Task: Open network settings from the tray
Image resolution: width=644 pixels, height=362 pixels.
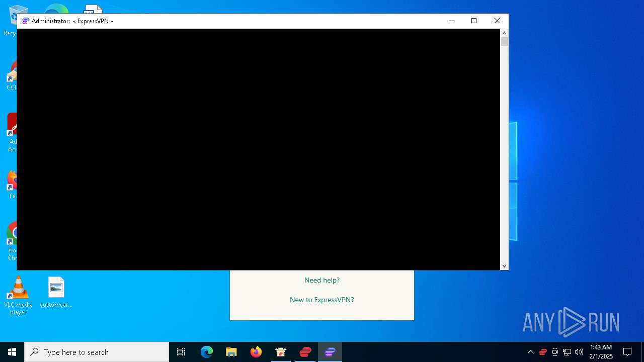Action: pyautogui.click(x=567, y=352)
